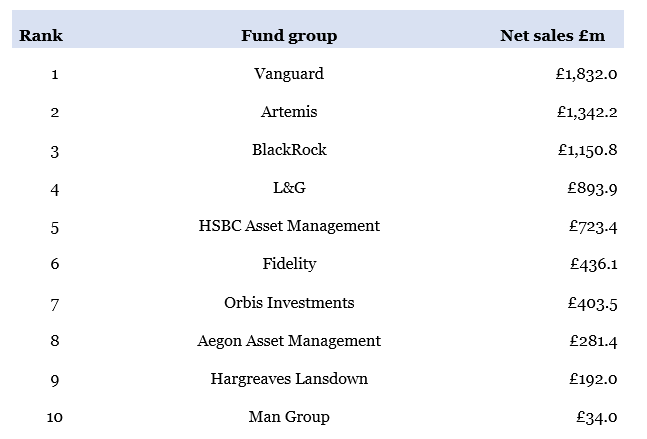Select the £893.9 net sales figure
The width and height of the screenshot is (647, 439).
592,188
